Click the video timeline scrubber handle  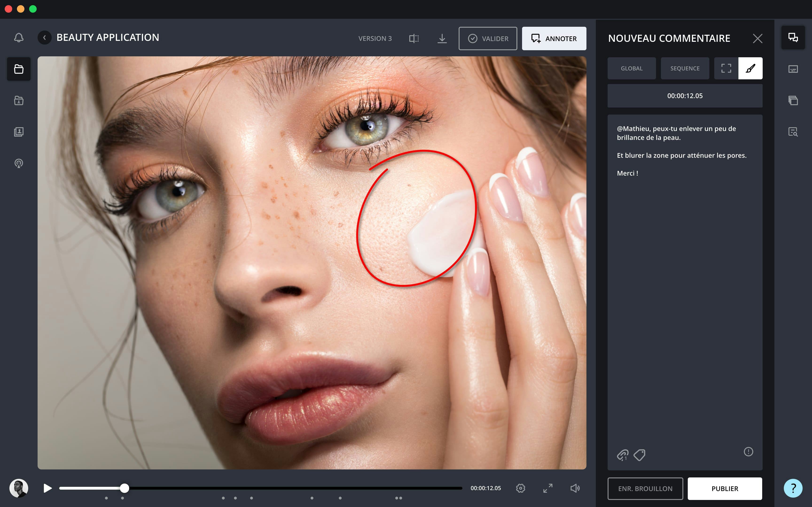pyautogui.click(x=125, y=488)
